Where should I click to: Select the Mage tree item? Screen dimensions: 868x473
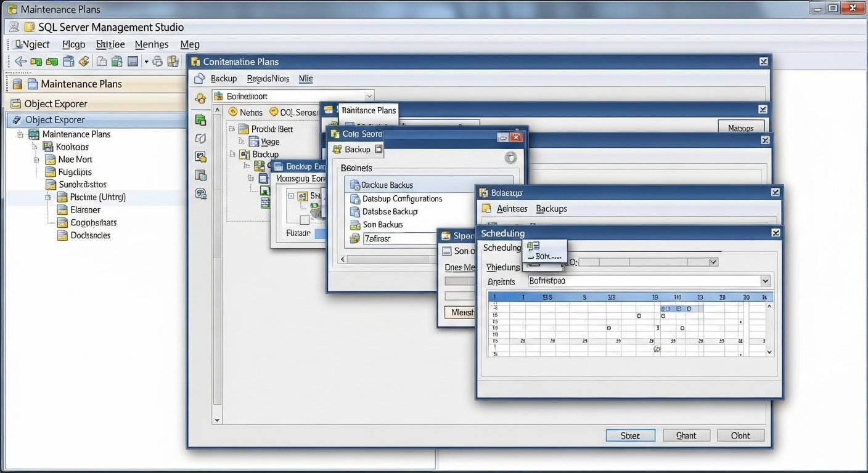pyautogui.click(x=264, y=142)
